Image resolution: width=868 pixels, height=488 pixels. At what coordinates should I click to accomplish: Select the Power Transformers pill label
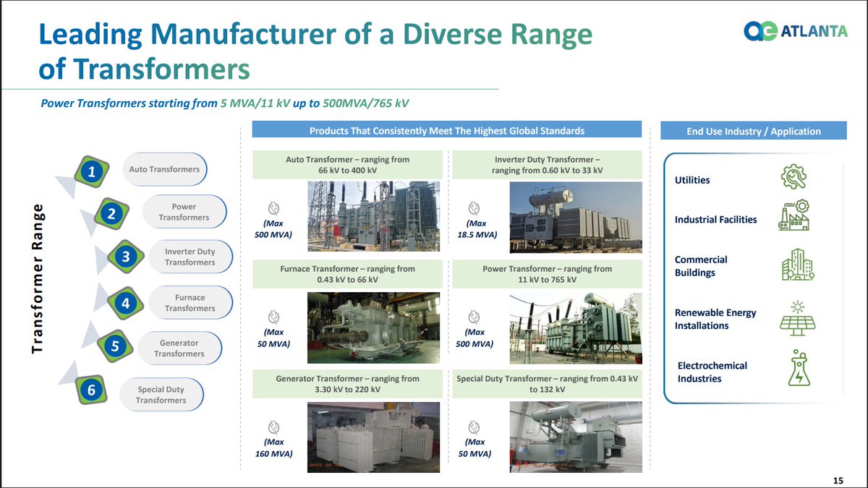(184, 212)
